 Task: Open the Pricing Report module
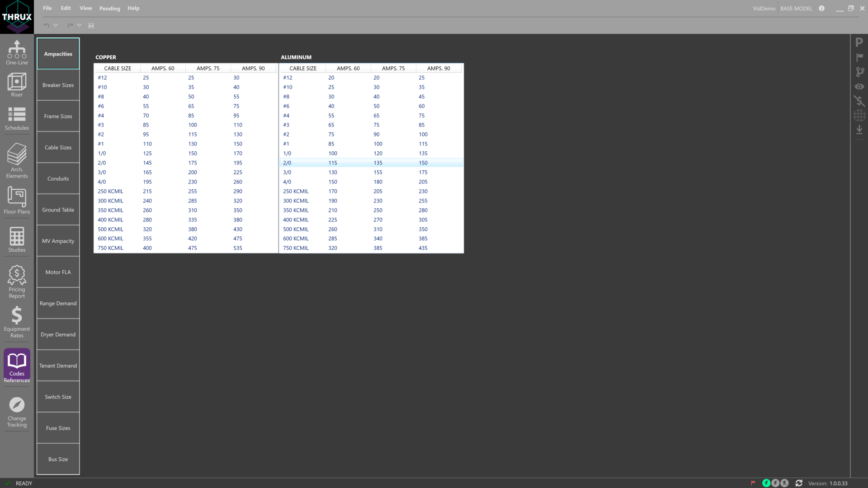[x=17, y=282]
